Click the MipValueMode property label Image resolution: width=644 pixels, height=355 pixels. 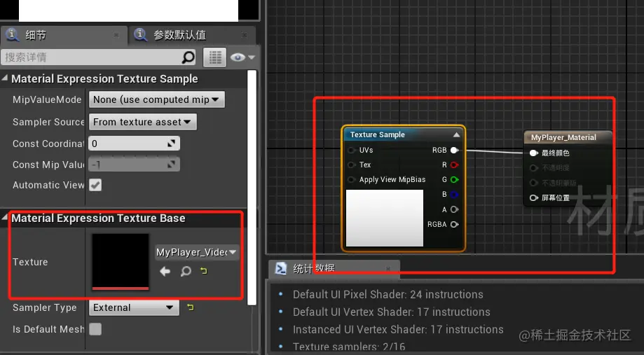point(47,99)
